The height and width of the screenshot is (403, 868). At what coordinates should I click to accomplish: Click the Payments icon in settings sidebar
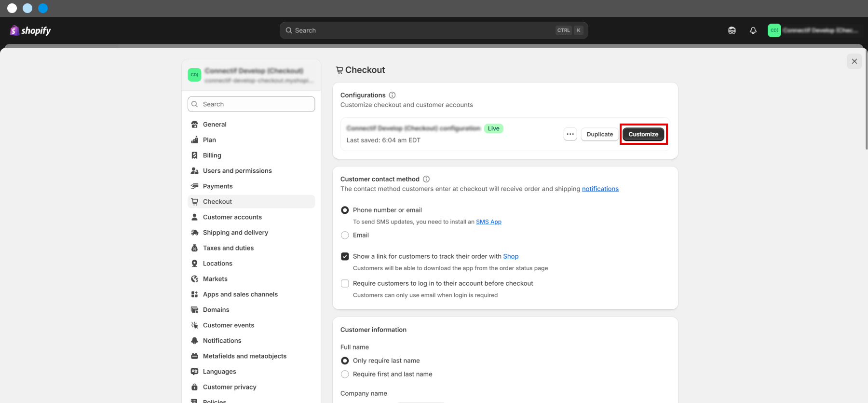[194, 186]
